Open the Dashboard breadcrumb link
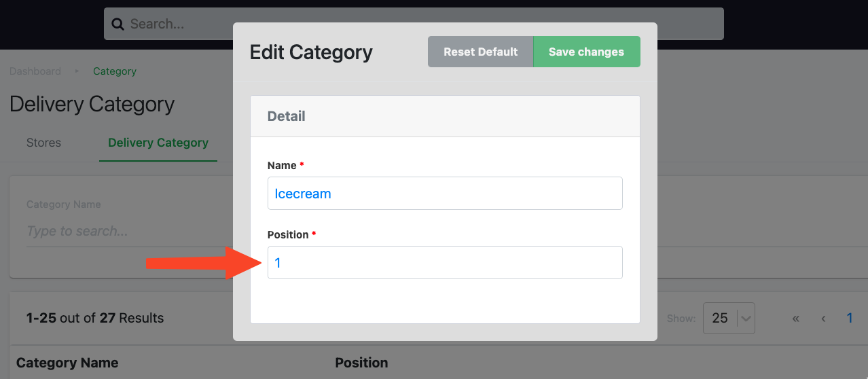The height and width of the screenshot is (379, 868). tap(35, 71)
